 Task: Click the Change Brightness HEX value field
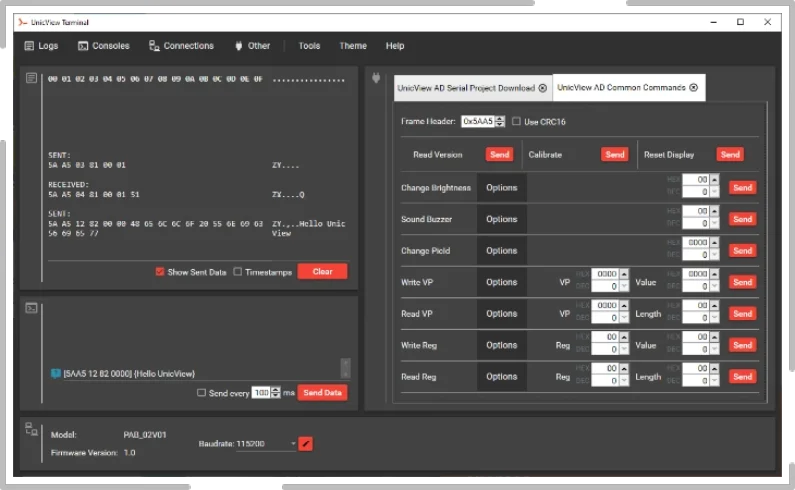696,180
